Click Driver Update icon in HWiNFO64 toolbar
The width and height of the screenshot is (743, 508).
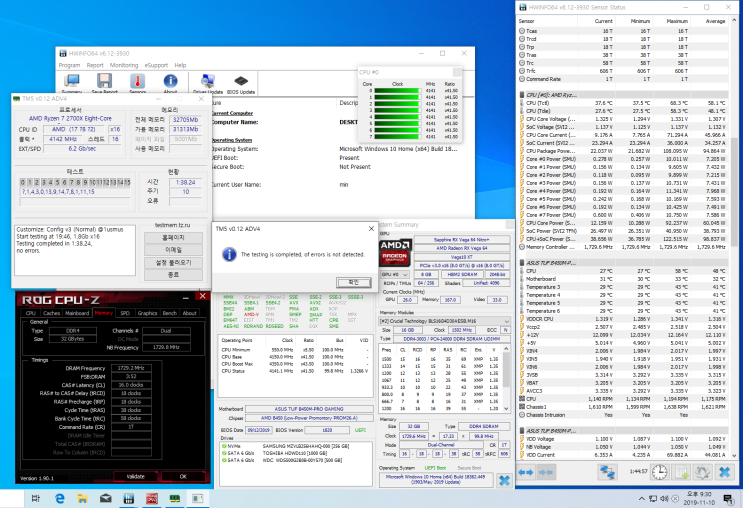coord(208,82)
